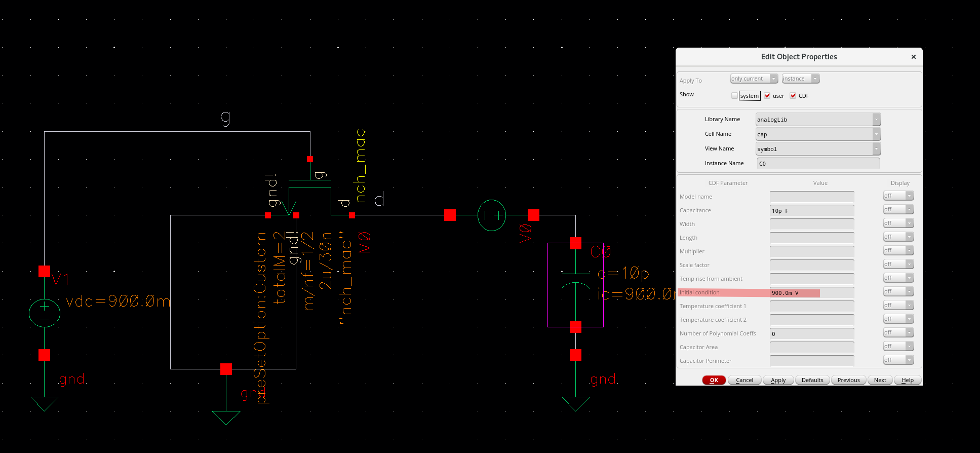The image size is (980, 453).
Task: Open the Capacitance display off dropdown
Action: [x=898, y=209]
